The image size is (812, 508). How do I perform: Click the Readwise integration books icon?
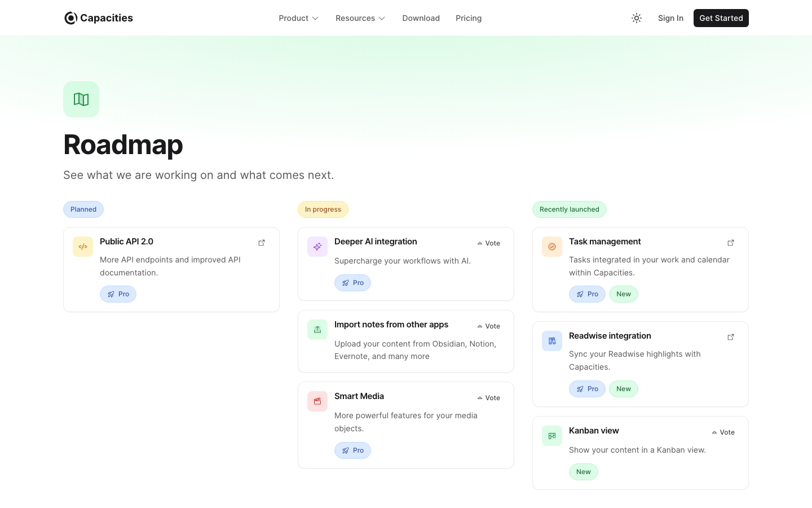(552, 341)
